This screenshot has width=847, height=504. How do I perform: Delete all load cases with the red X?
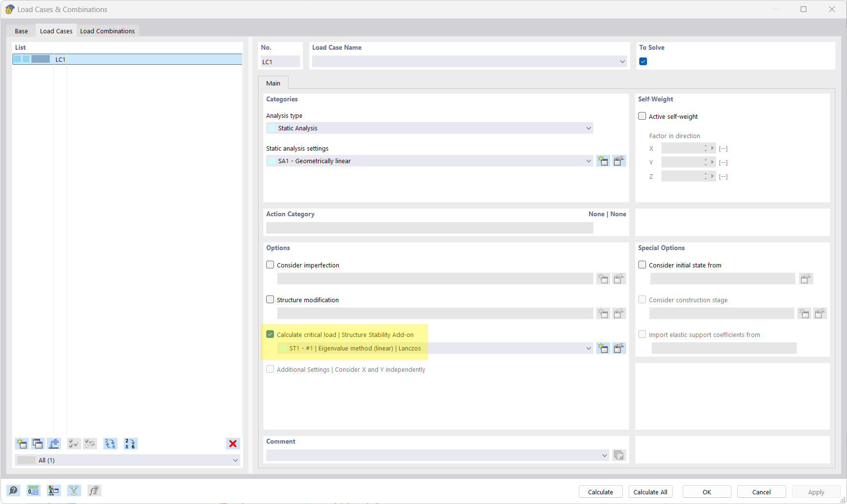pos(233,444)
